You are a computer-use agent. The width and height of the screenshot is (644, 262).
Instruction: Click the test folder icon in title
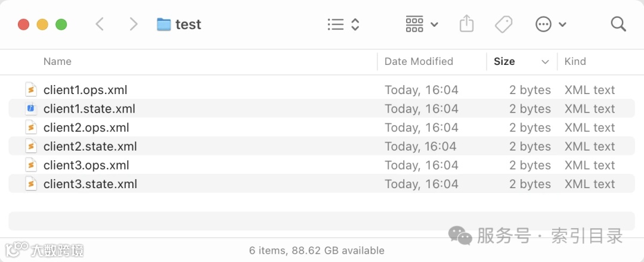tap(164, 24)
